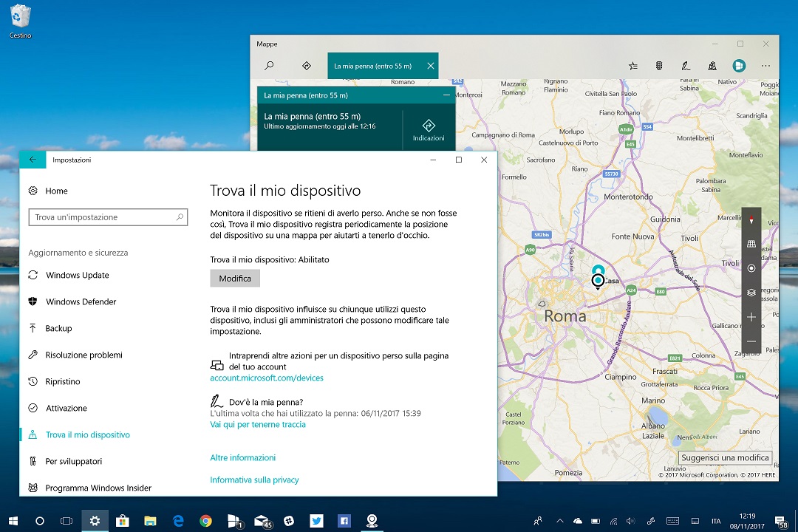Open 'Informativa sulla privacy' link
This screenshot has width=798, height=532.
[254, 480]
